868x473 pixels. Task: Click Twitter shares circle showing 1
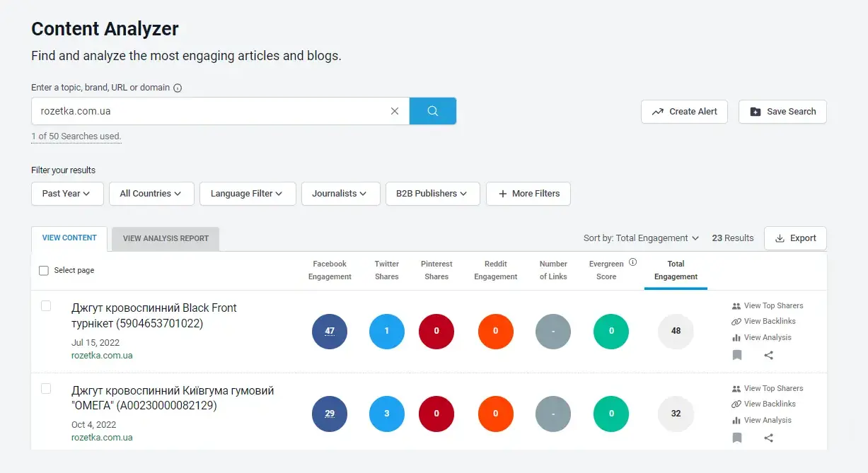coord(387,331)
